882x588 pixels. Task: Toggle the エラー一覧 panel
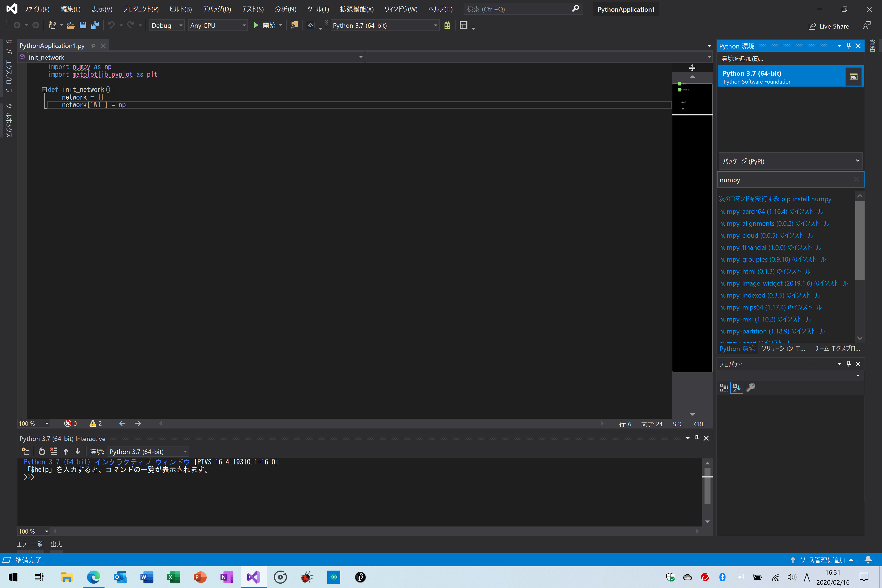click(x=30, y=544)
